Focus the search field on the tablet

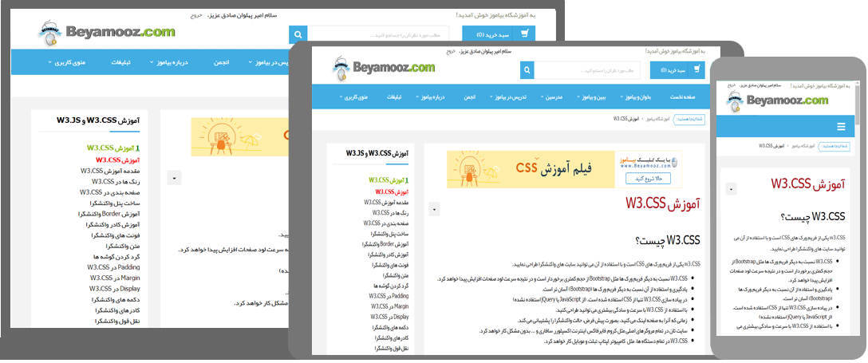point(587,70)
